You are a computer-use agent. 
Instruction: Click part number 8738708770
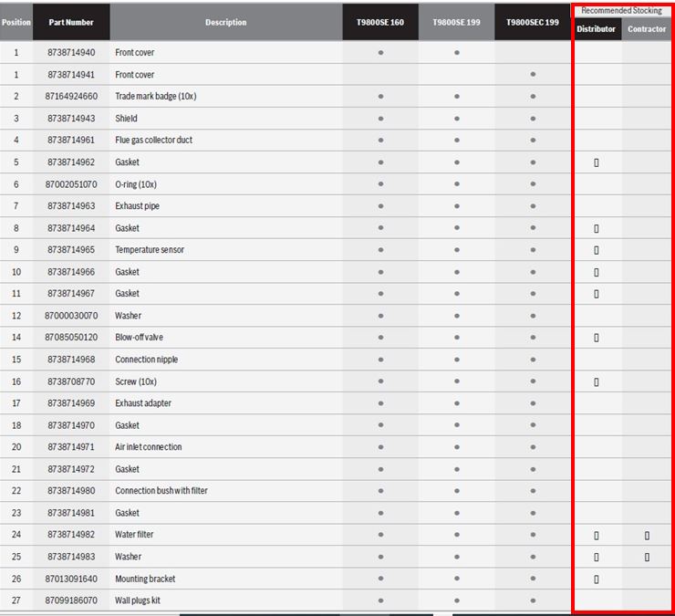[x=71, y=381]
